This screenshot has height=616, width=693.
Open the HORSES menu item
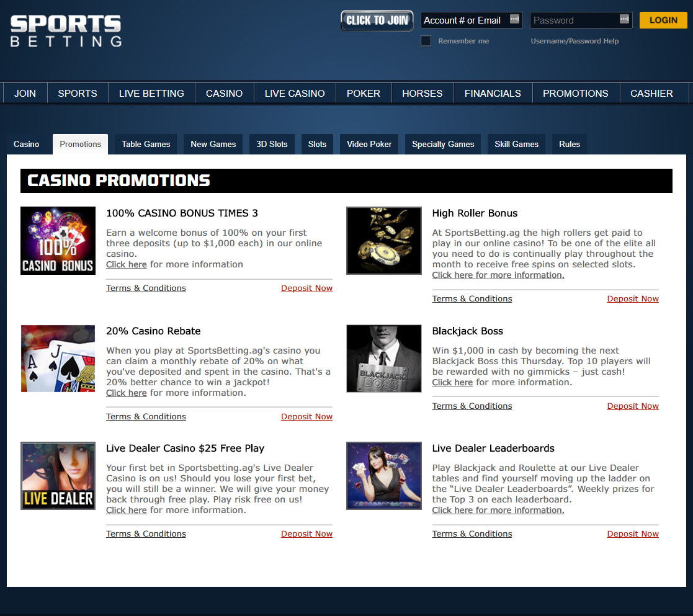click(x=422, y=93)
